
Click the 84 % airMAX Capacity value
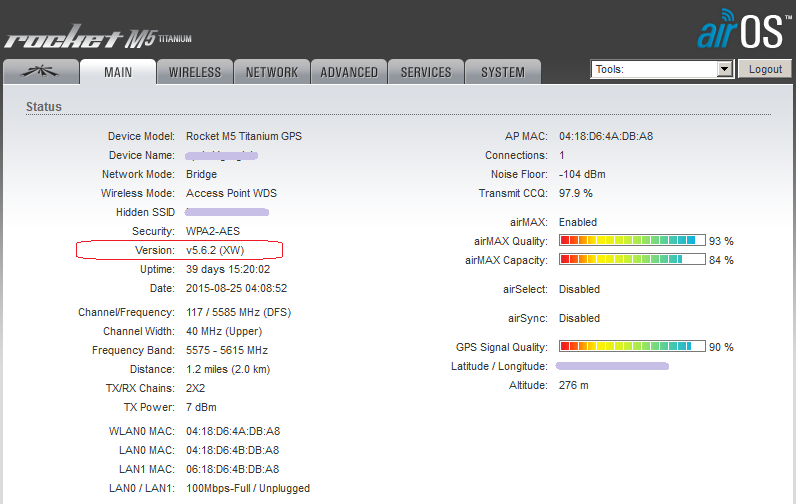point(721,260)
